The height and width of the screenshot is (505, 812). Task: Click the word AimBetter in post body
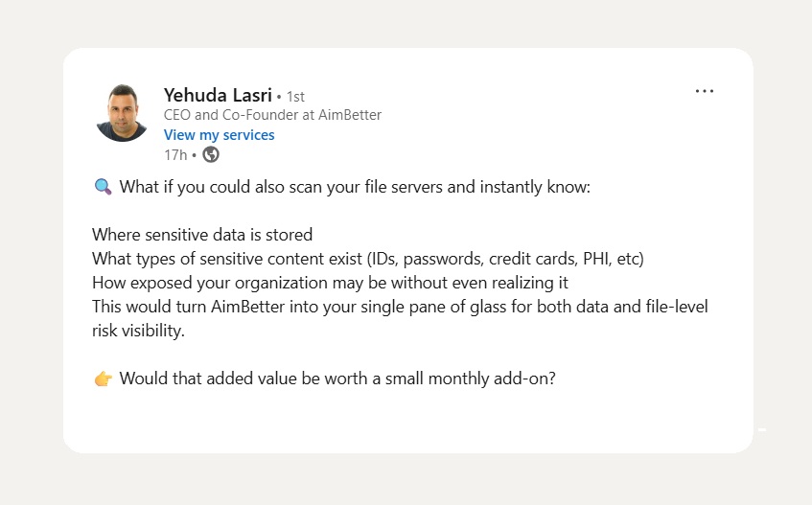click(247, 307)
